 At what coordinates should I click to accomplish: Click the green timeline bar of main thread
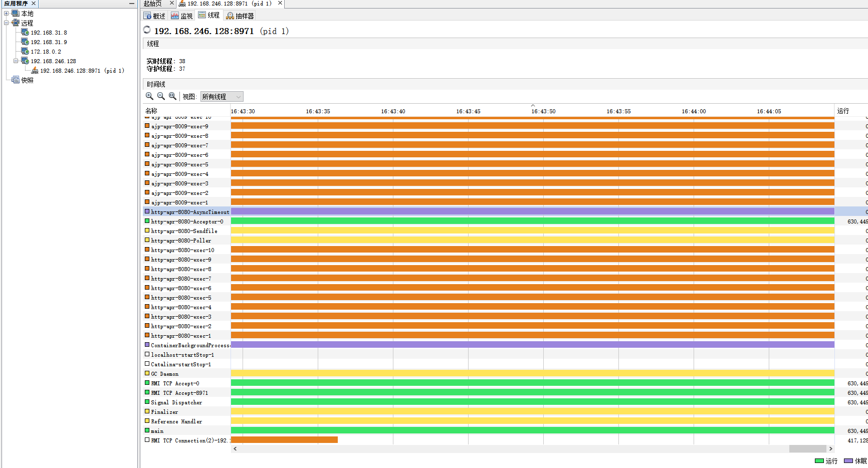point(532,430)
